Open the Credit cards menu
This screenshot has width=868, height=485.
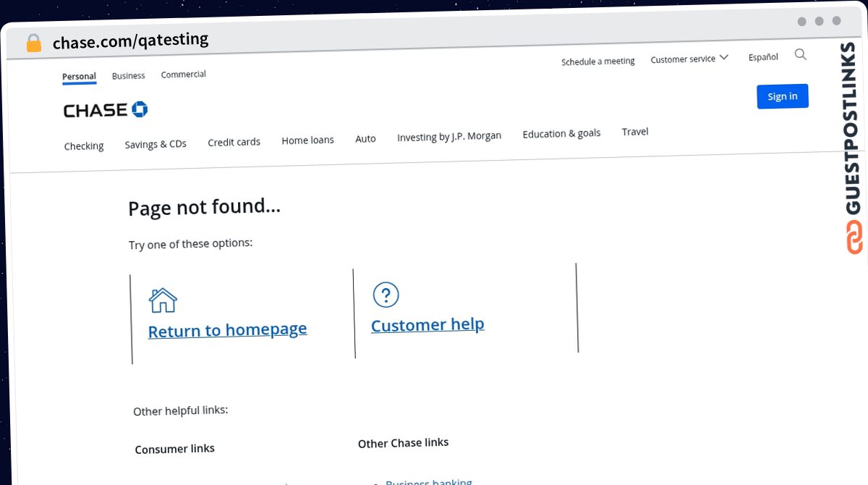[x=234, y=142]
